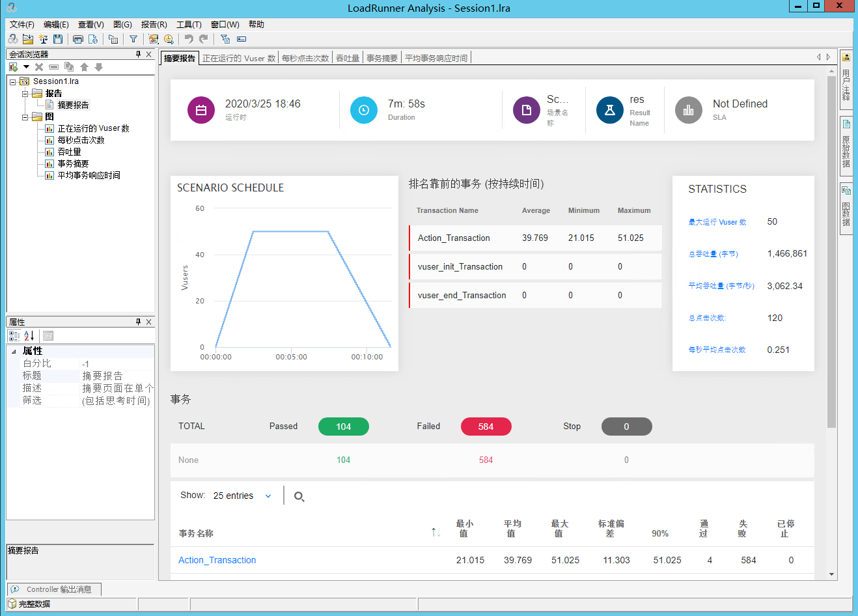The width and height of the screenshot is (858, 616).
Task: Click the search magnifier icon beside Show entries
Action: [x=299, y=497]
